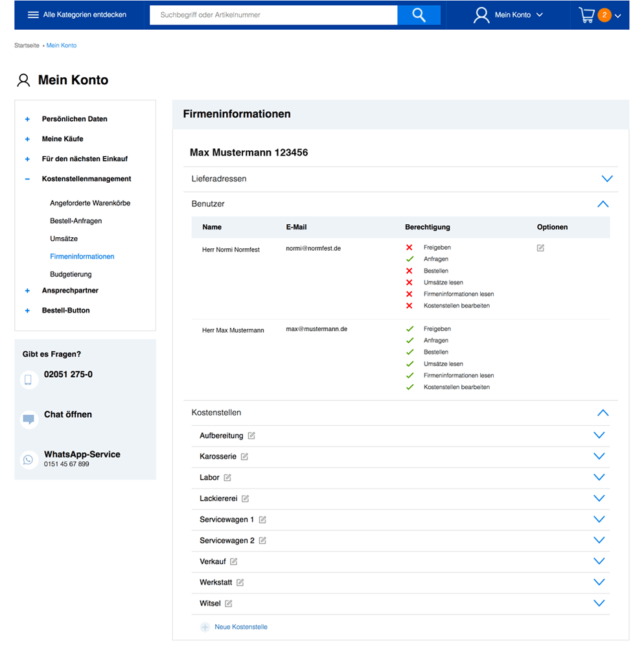Expand Persönlichen Daten with plus icon

point(27,119)
